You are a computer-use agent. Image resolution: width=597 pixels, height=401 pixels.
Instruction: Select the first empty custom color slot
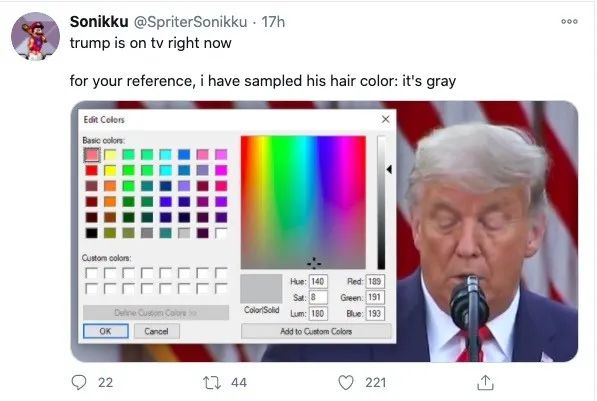coord(91,273)
